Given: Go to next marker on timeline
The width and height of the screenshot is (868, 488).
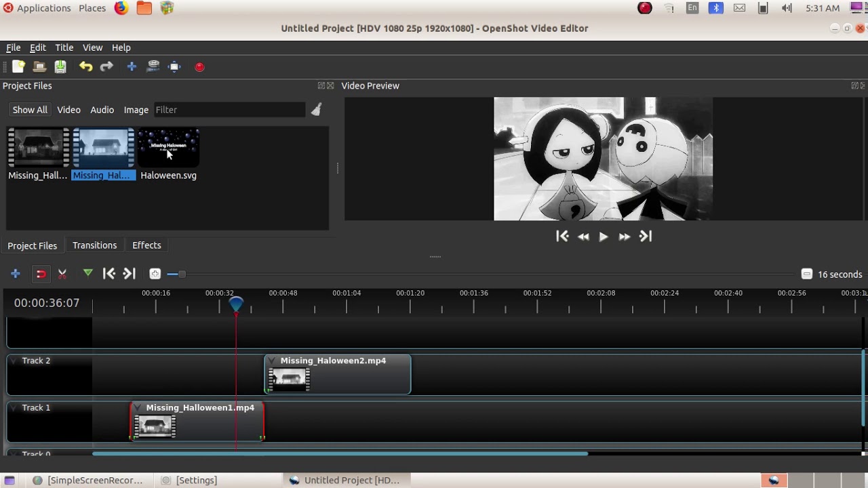Looking at the screenshot, I should pyautogui.click(x=130, y=274).
